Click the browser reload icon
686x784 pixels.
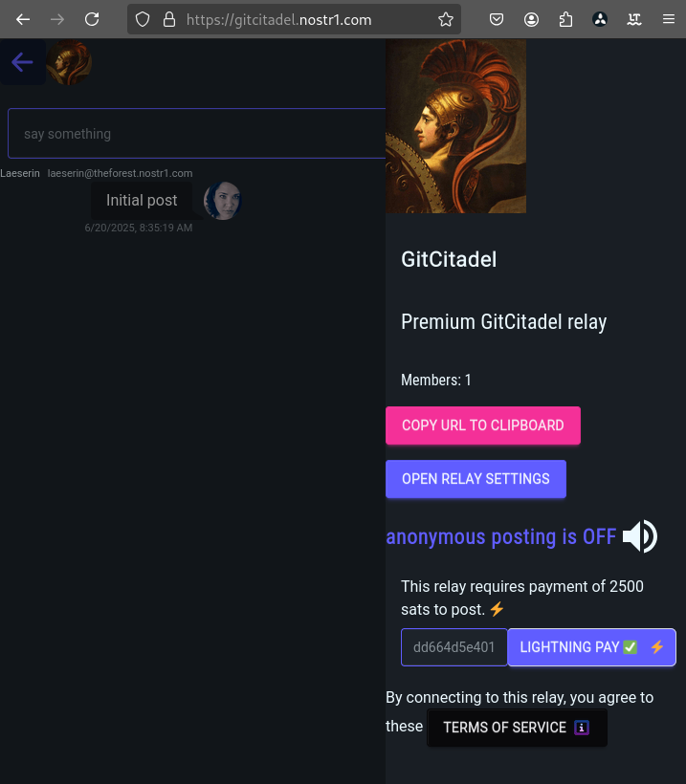[92, 19]
